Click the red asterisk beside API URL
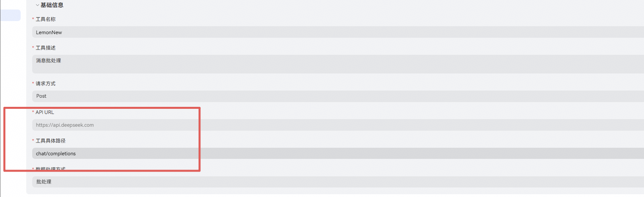644x197 pixels. [33, 112]
